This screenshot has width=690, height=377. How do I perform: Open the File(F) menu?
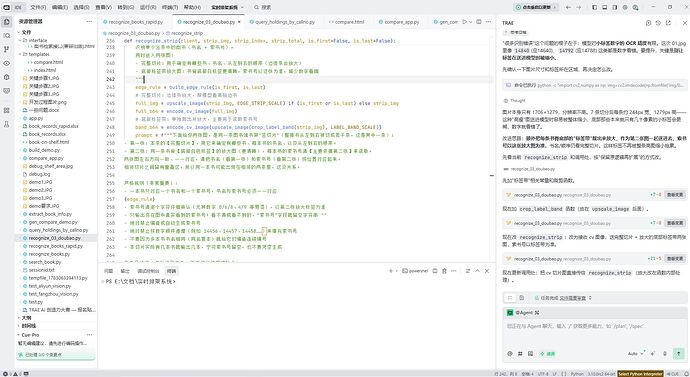coord(38,7)
